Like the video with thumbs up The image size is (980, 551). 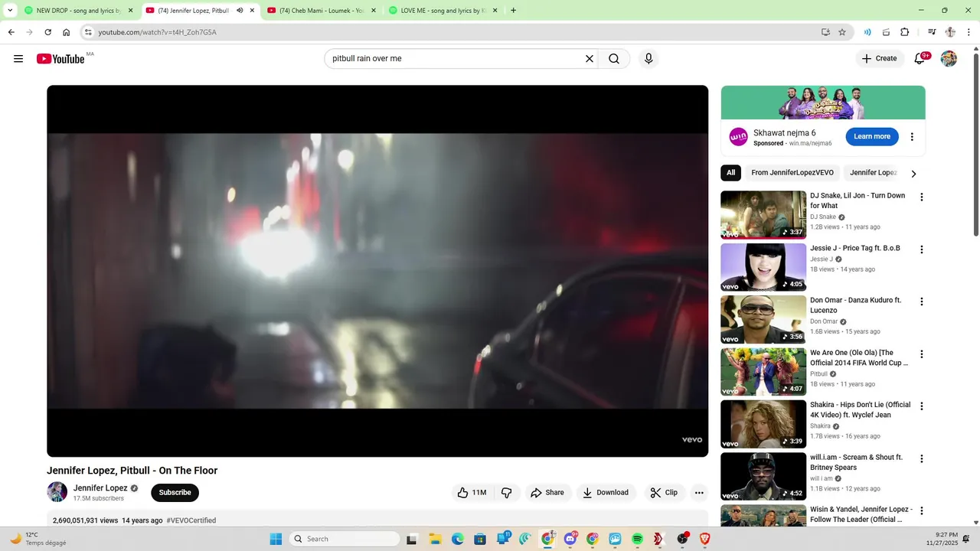point(472,493)
